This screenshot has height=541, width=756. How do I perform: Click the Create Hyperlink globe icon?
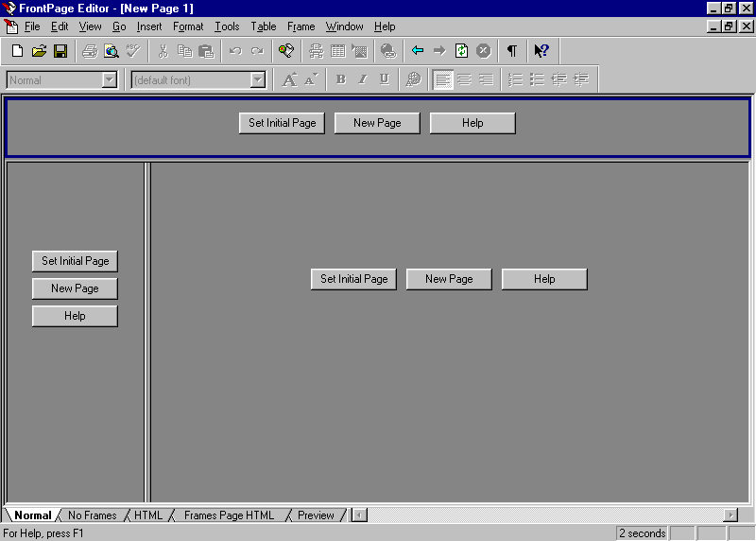pyautogui.click(x=388, y=51)
